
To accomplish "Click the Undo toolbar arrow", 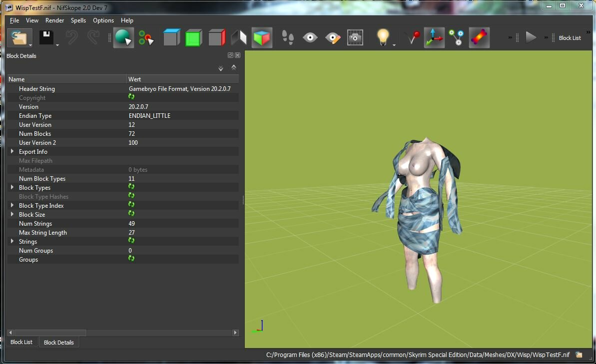I will pos(71,37).
